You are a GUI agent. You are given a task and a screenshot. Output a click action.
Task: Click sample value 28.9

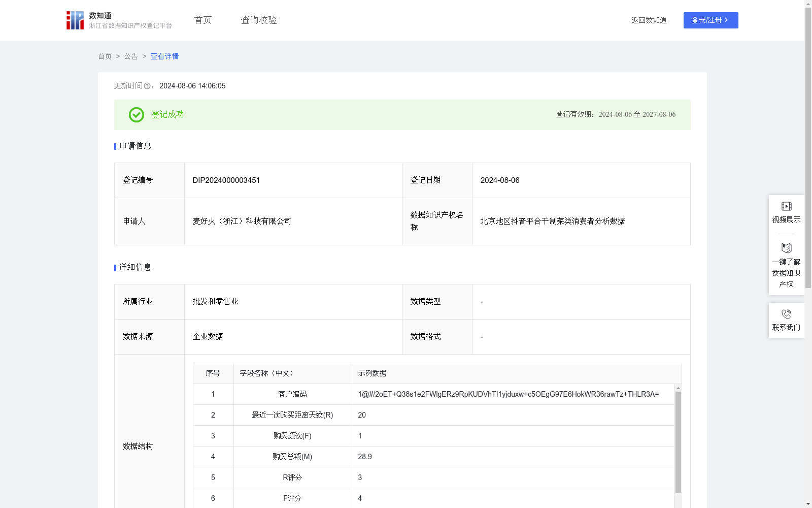tap(365, 457)
